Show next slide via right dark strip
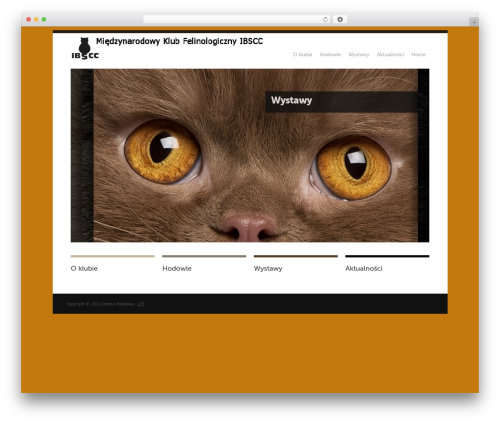The image size is (500, 423). click(x=423, y=155)
